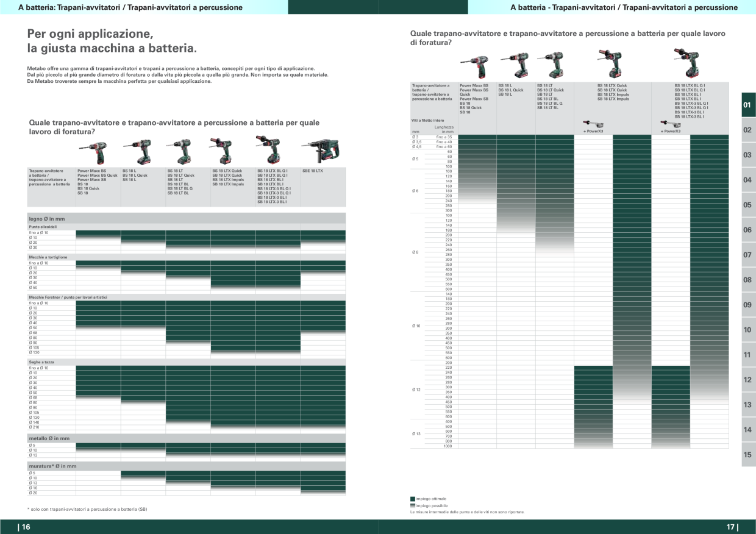Select chapter tab 12
Screen dimensions: 756x534
click(x=749, y=380)
